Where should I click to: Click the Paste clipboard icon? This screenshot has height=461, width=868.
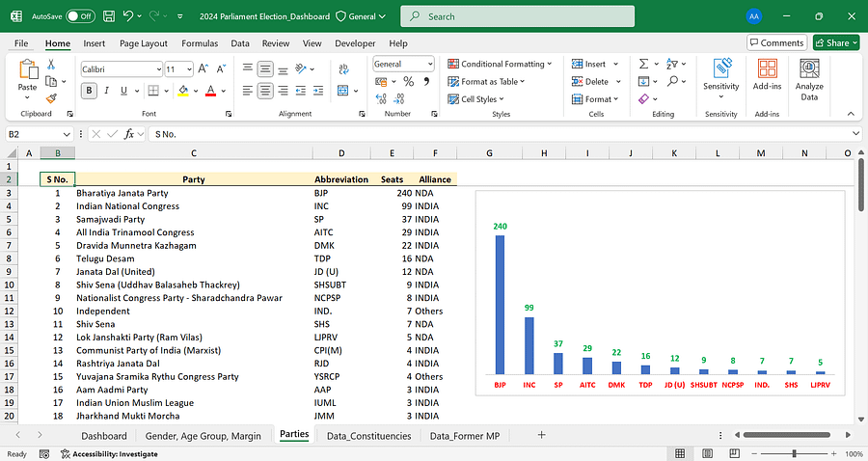28,69
